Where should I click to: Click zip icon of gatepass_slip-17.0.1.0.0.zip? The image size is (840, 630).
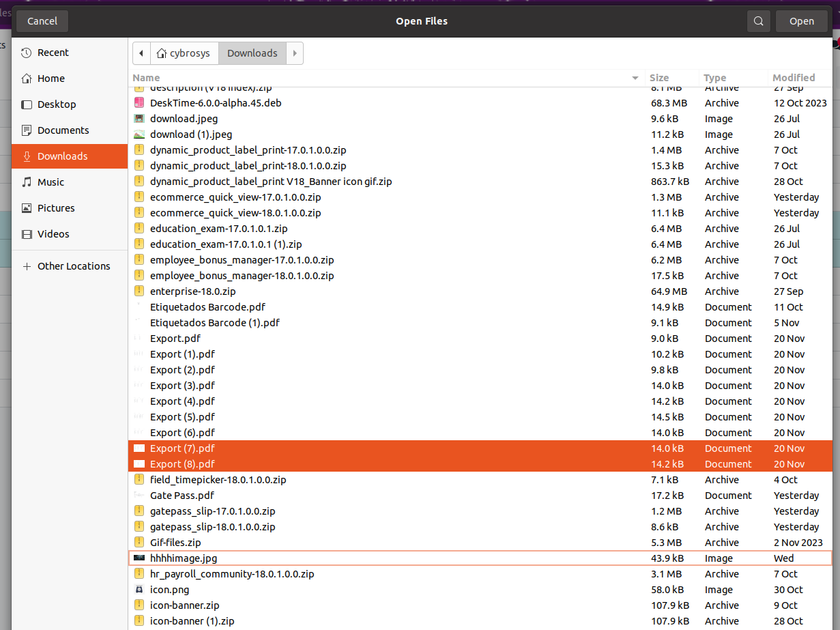point(139,511)
